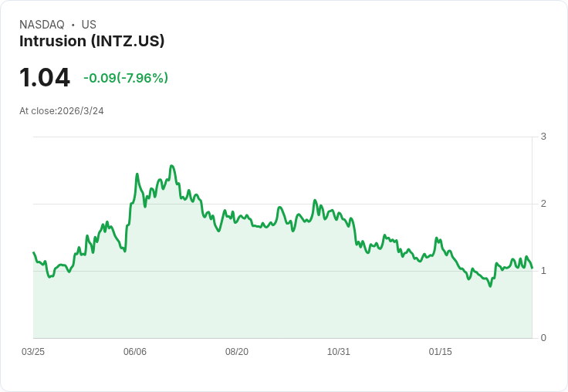
Task: Click the separator dot between NASDAQ and US
Action: click(73, 25)
